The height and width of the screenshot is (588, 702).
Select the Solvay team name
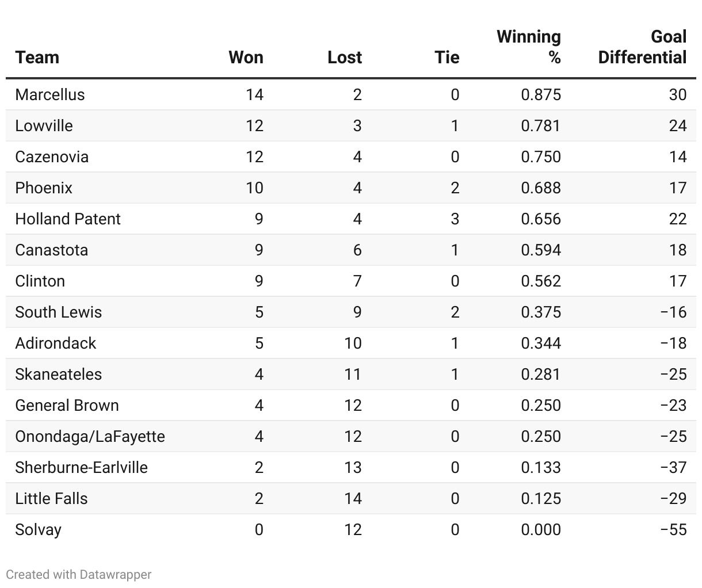coord(39,529)
